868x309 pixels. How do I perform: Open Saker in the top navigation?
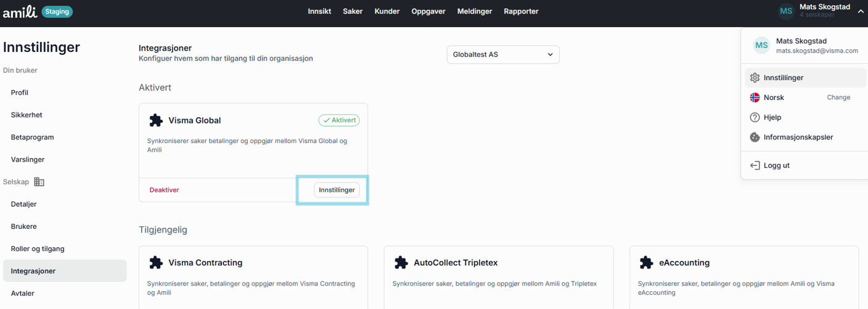pyautogui.click(x=353, y=11)
